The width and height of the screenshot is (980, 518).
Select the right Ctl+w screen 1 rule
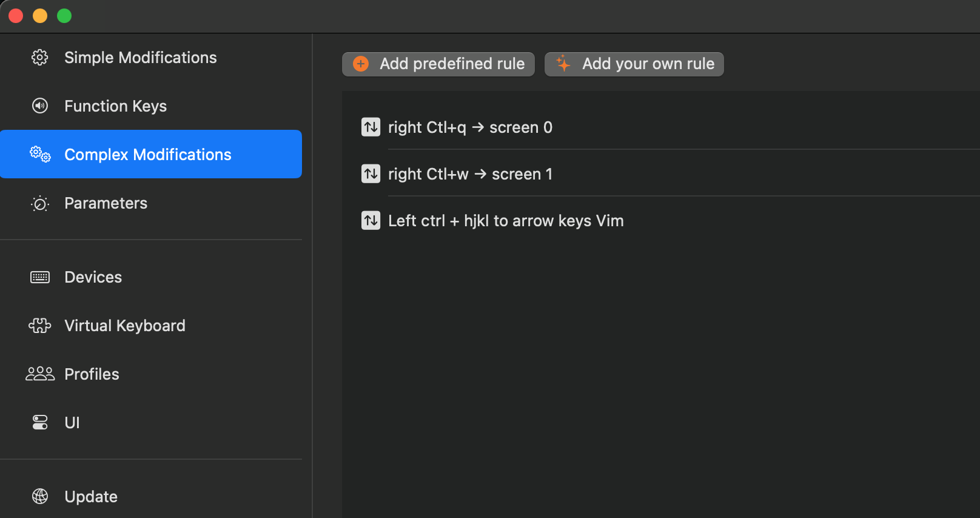[470, 174]
